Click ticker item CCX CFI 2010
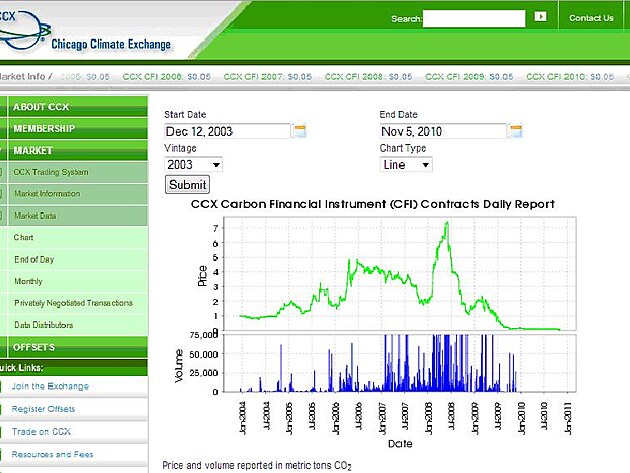630x473 pixels. tap(570, 76)
